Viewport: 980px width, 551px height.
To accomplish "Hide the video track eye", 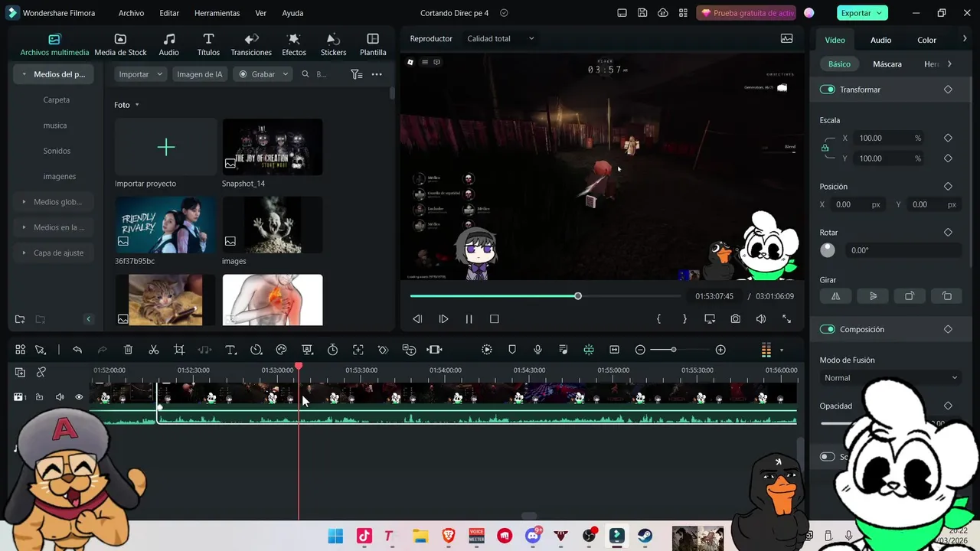I will [x=79, y=397].
